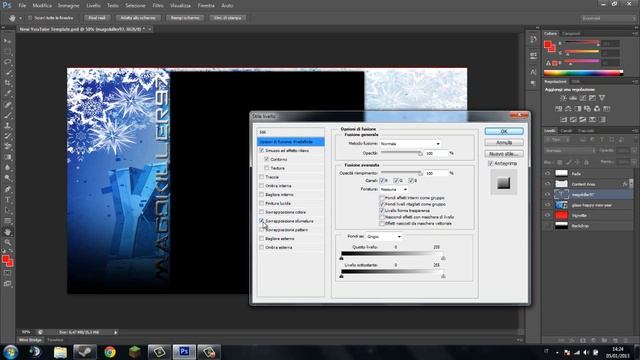This screenshot has height=360, width=640.
Task: Open the Metodo fusione dropdown
Action: (410, 144)
